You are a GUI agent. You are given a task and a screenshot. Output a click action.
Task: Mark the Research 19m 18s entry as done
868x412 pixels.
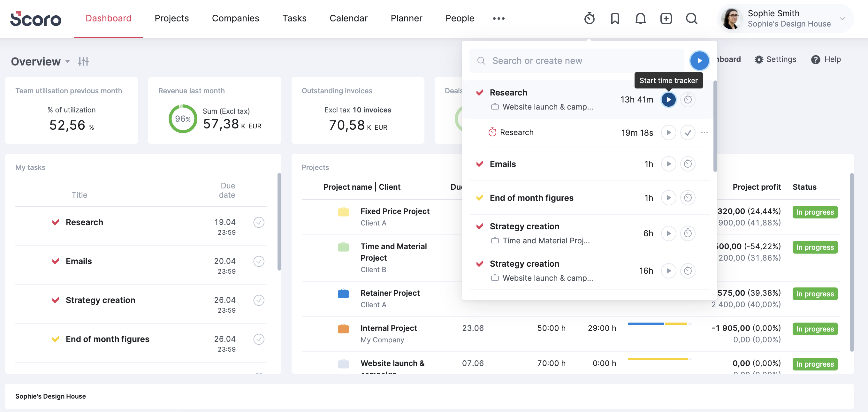point(688,133)
